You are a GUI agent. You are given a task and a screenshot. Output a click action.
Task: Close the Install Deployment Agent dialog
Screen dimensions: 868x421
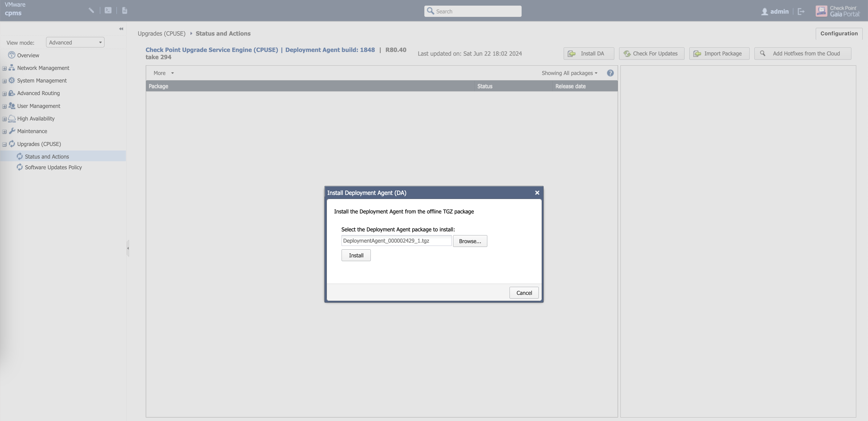tap(537, 193)
